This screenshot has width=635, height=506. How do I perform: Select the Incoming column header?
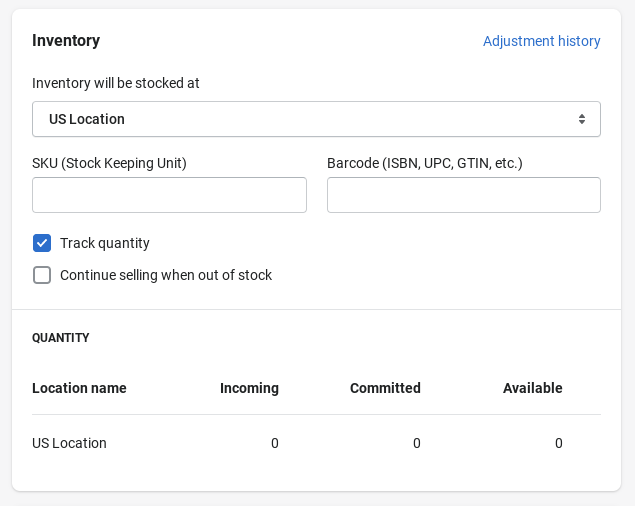(x=249, y=388)
